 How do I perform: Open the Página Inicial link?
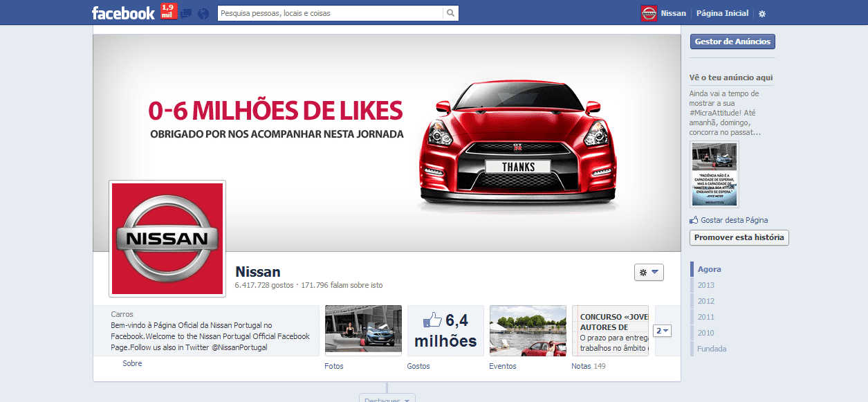[722, 13]
